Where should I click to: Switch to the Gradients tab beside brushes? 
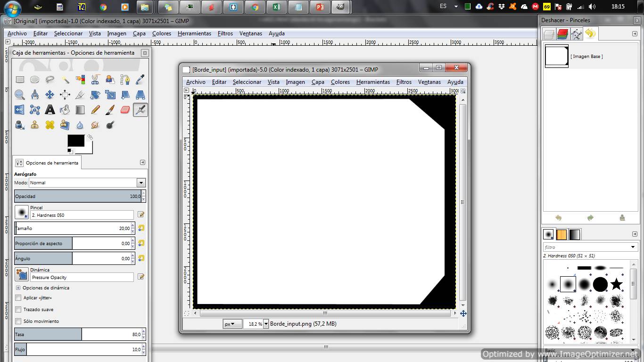click(575, 234)
